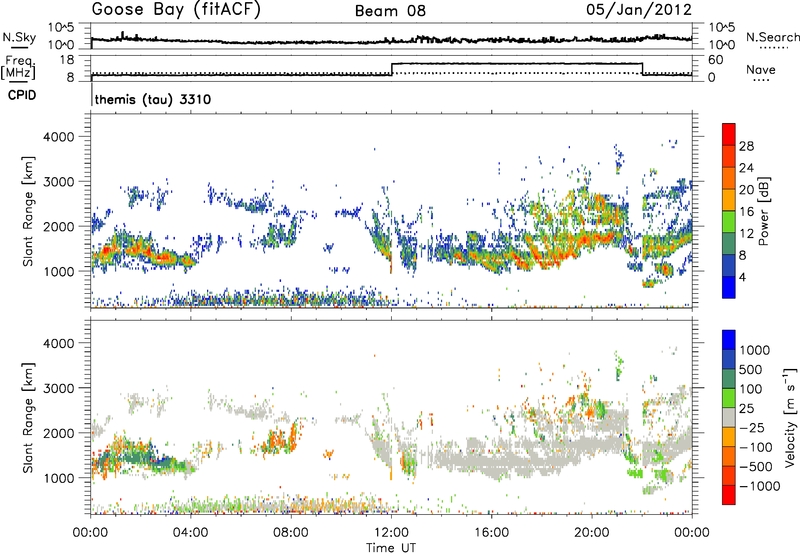
Task: Click the "4" power colorbar label
Action: pyautogui.click(x=743, y=277)
